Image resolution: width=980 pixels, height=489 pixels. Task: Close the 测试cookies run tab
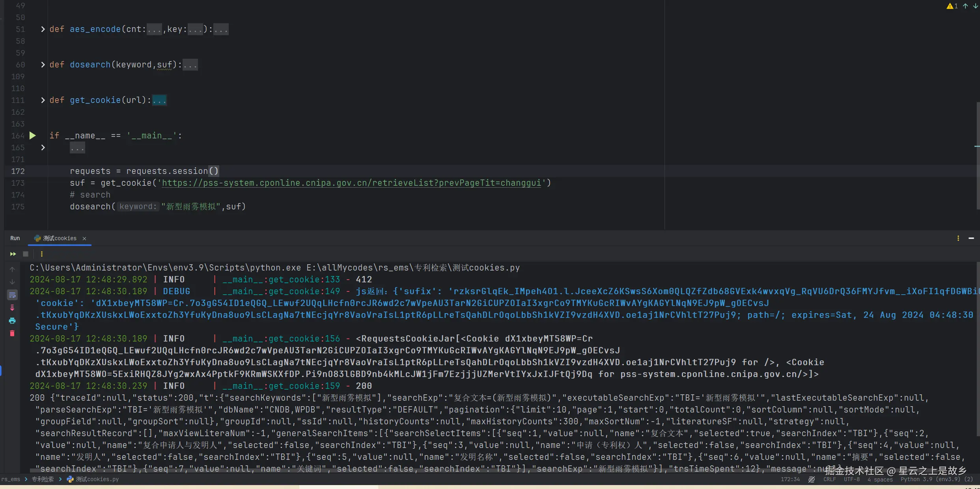(84, 239)
